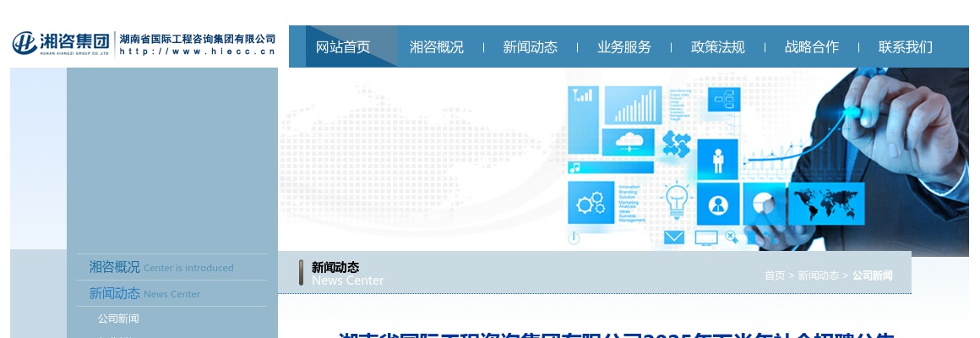Open 战略合作 from the top menu
The width and height of the screenshot is (980, 338).
tap(812, 47)
